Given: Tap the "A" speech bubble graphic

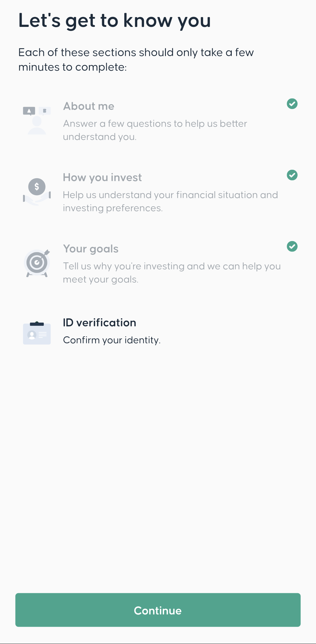Looking at the screenshot, I should pos(29,111).
